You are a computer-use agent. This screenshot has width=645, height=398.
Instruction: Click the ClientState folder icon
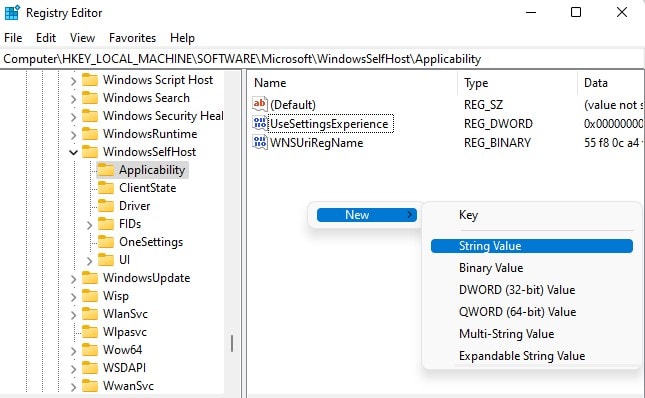pyautogui.click(x=106, y=188)
